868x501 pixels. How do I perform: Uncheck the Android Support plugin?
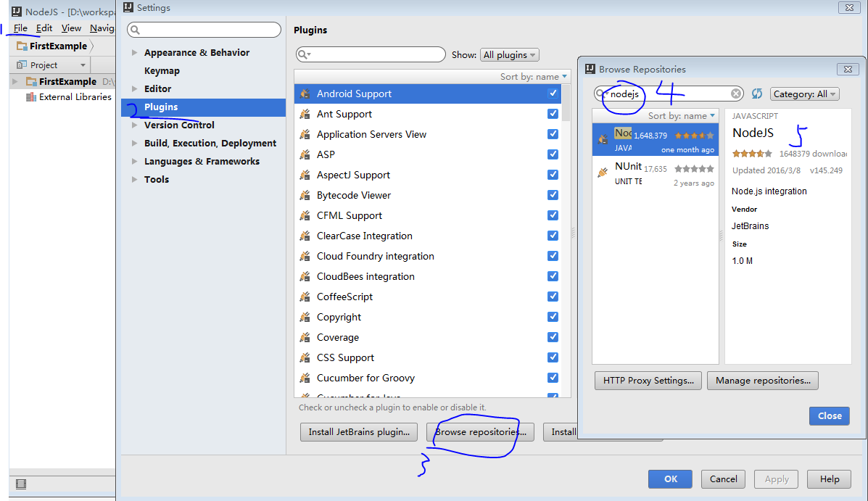pos(553,93)
